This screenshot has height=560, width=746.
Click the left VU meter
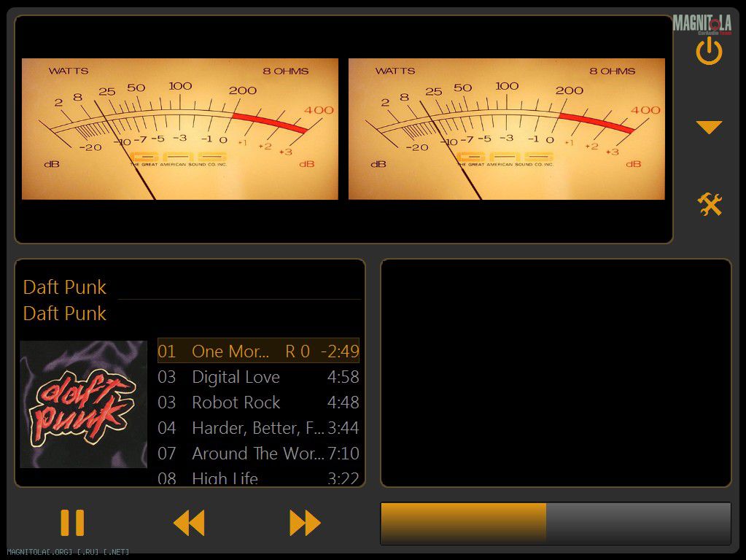180,129
